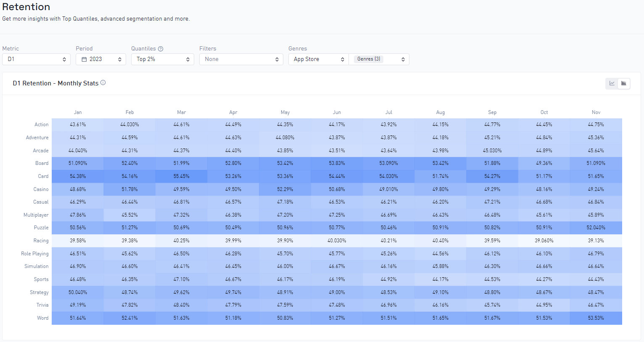The width and height of the screenshot is (644, 342).
Task: Click the Racing October cell 39.060%
Action: click(544, 241)
